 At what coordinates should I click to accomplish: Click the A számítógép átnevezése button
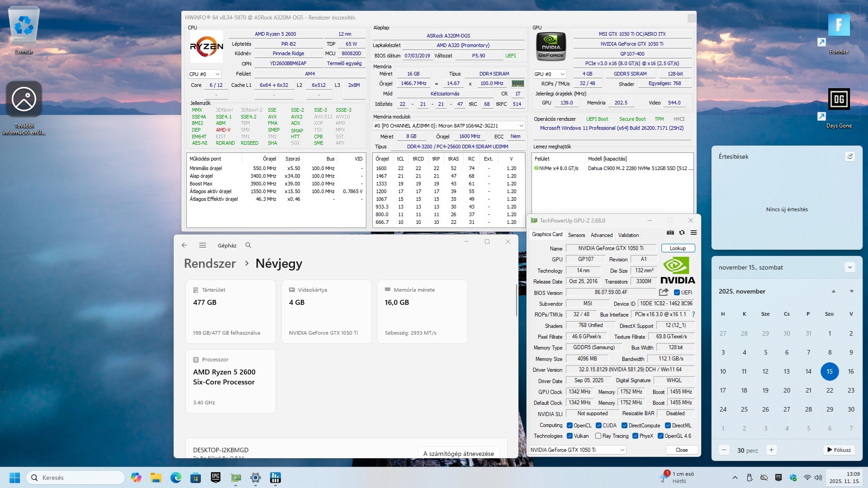point(459,453)
